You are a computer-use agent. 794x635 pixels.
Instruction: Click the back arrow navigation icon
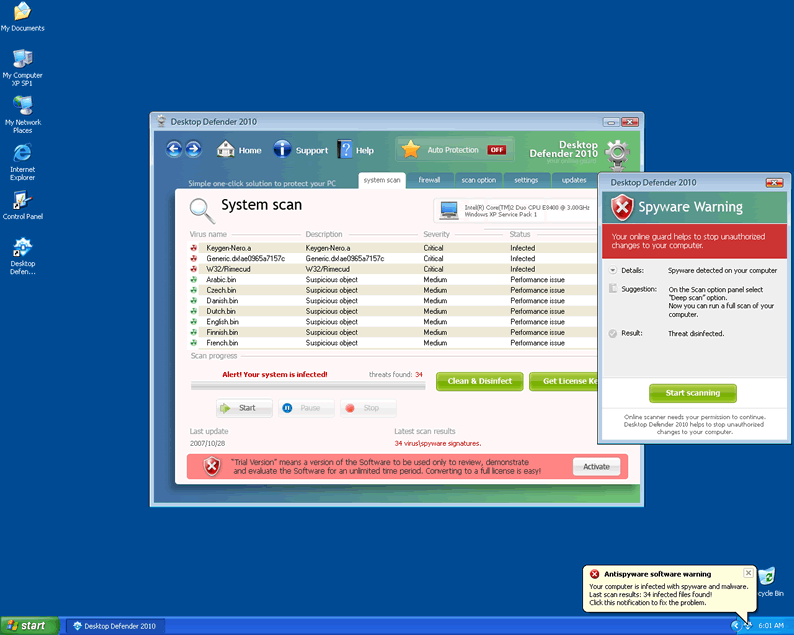pyautogui.click(x=175, y=149)
